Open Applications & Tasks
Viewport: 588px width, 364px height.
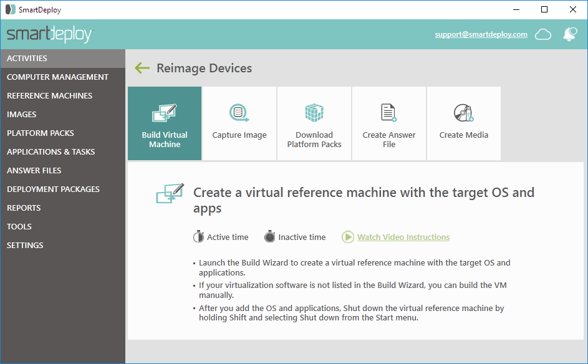(x=62, y=152)
